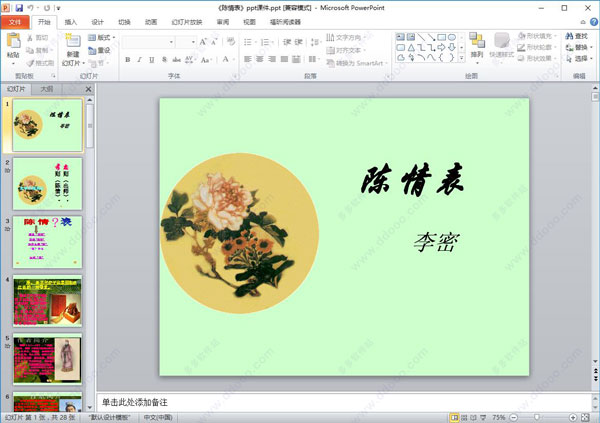The width and height of the screenshot is (600, 423).
Task: Convert text to SmartArt
Action: [357, 63]
